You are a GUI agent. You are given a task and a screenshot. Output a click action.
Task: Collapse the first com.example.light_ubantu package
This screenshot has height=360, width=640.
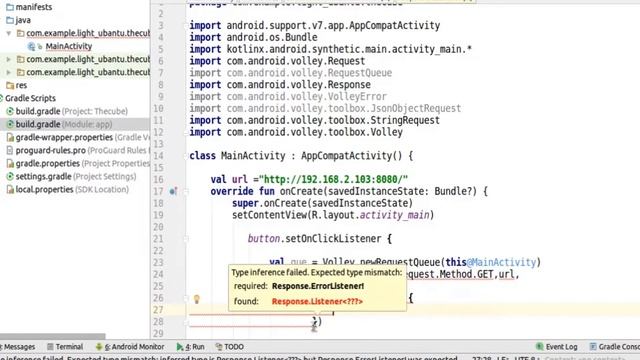coord(9,33)
